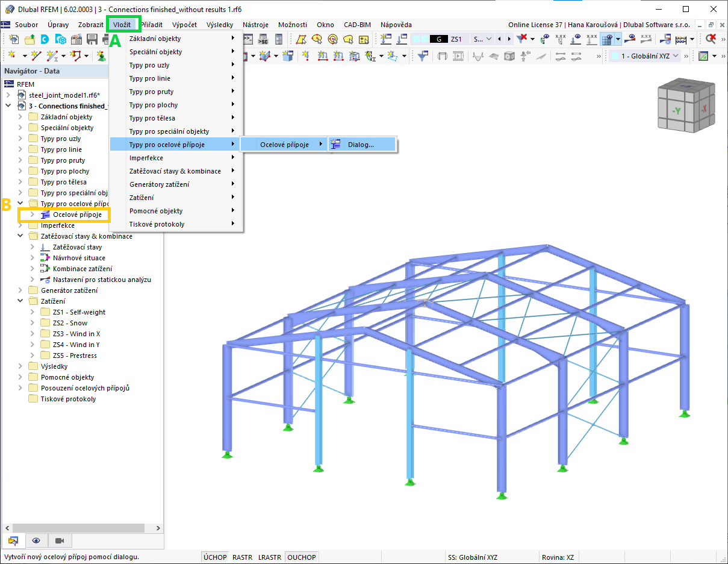Click the rectangular window selection icon
The image size is (728, 564).
click(302, 39)
